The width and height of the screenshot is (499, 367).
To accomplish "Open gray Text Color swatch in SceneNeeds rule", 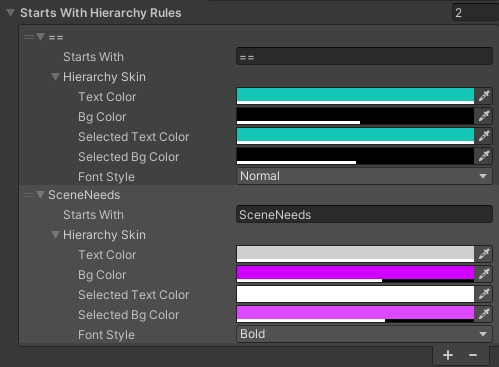I will click(355, 254).
